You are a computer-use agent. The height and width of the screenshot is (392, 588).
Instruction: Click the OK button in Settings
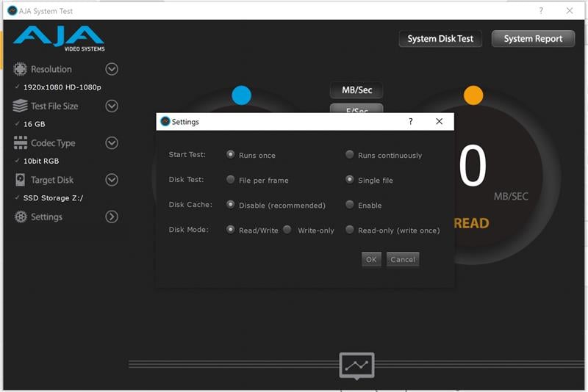click(371, 259)
